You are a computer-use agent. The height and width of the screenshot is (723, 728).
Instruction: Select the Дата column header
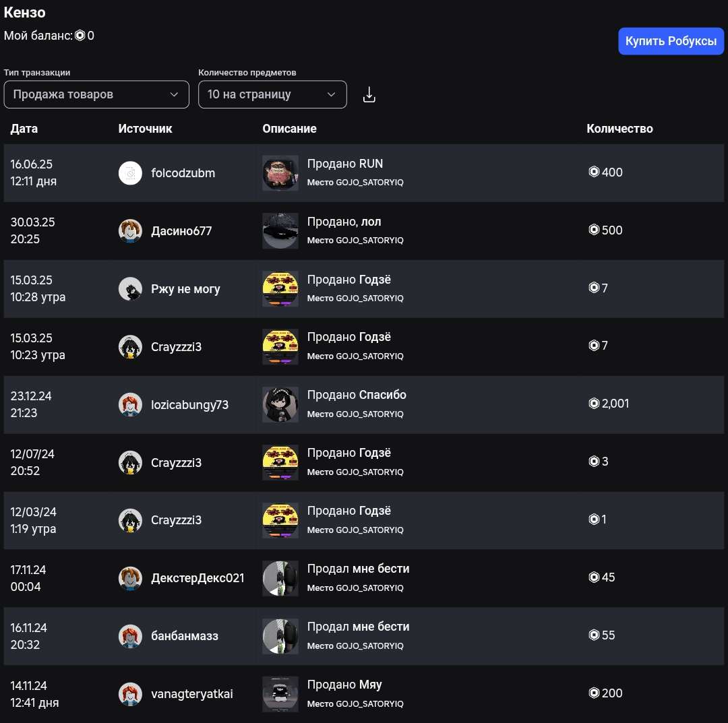[24, 129]
